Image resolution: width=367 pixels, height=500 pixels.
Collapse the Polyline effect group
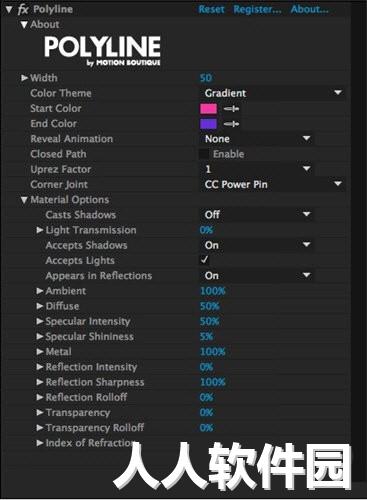(x=9, y=9)
